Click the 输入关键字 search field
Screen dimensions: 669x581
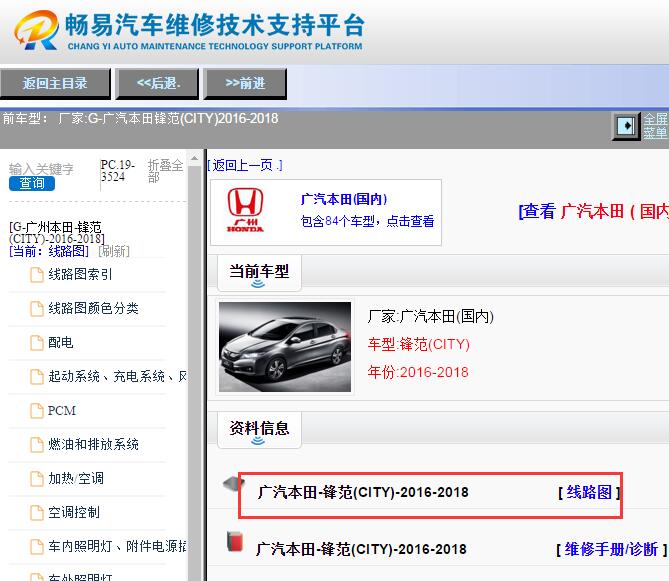[x=41, y=169]
